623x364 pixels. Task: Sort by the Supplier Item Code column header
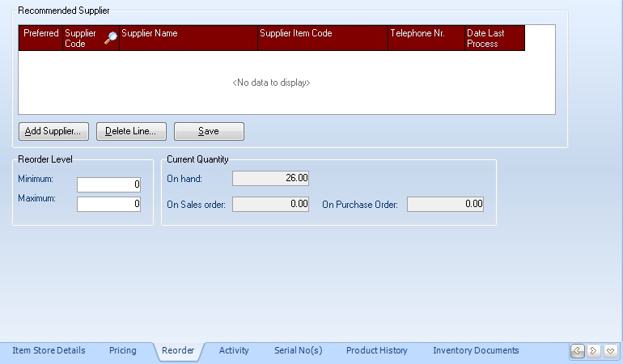323,38
